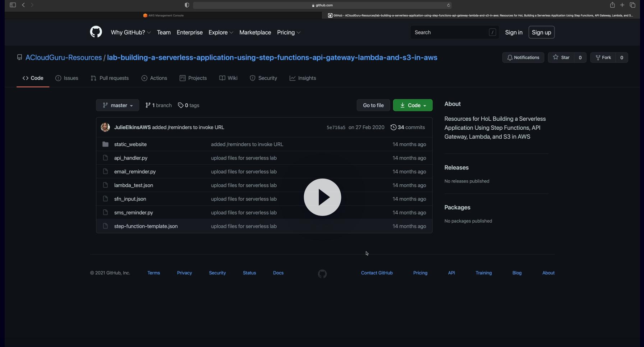644x347 pixels.
Task: Click the static_website folder icon
Action: [105, 144]
